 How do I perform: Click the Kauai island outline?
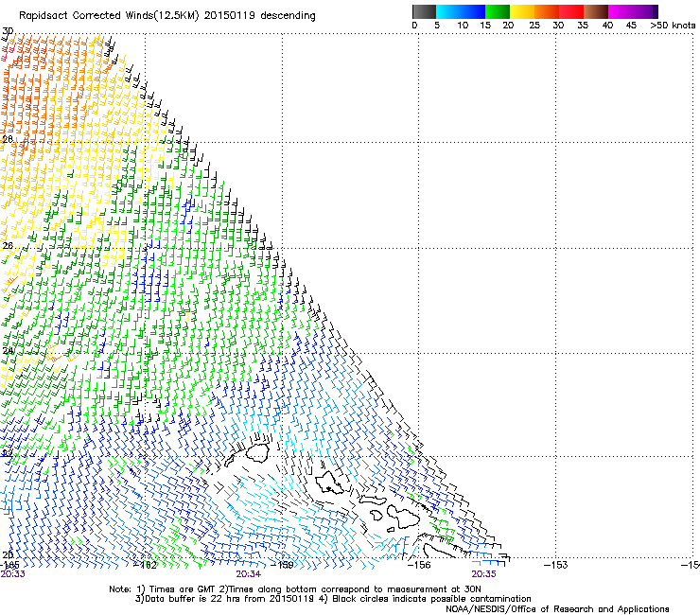pos(256,453)
